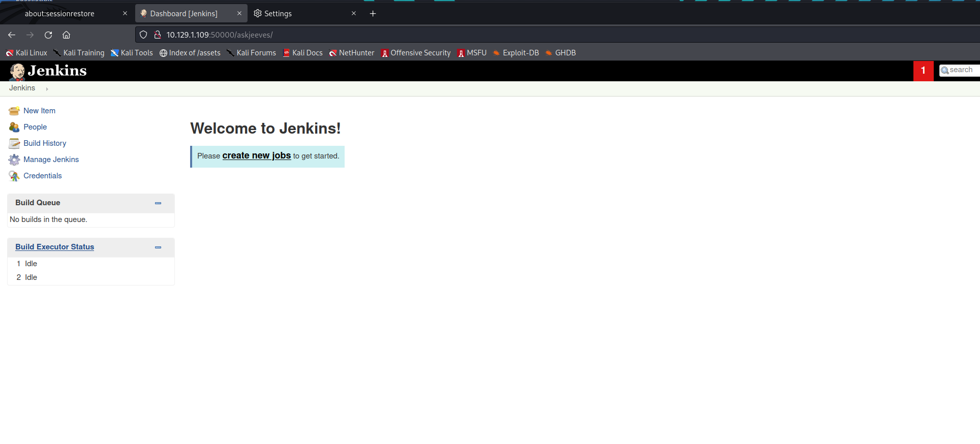This screenshot has height=444, width=980.
Task: Open the Kali Training bookmark
Action: point(79,53)
